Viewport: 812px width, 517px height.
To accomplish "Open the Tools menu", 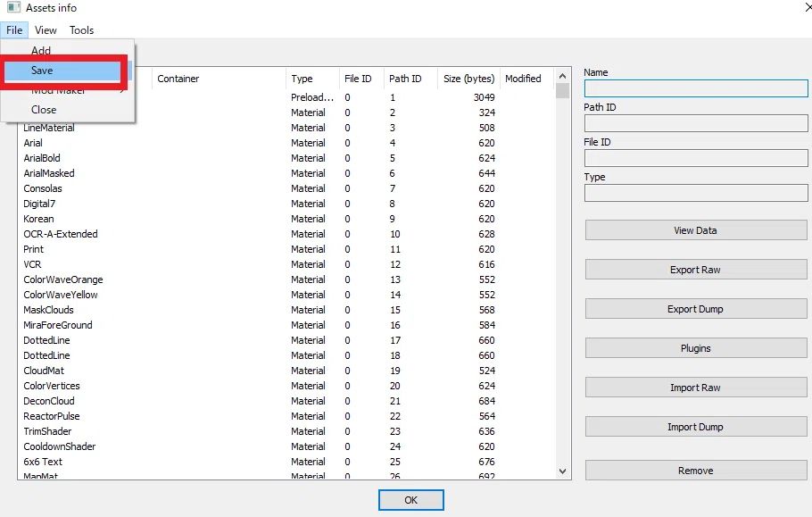I will 82,30.
